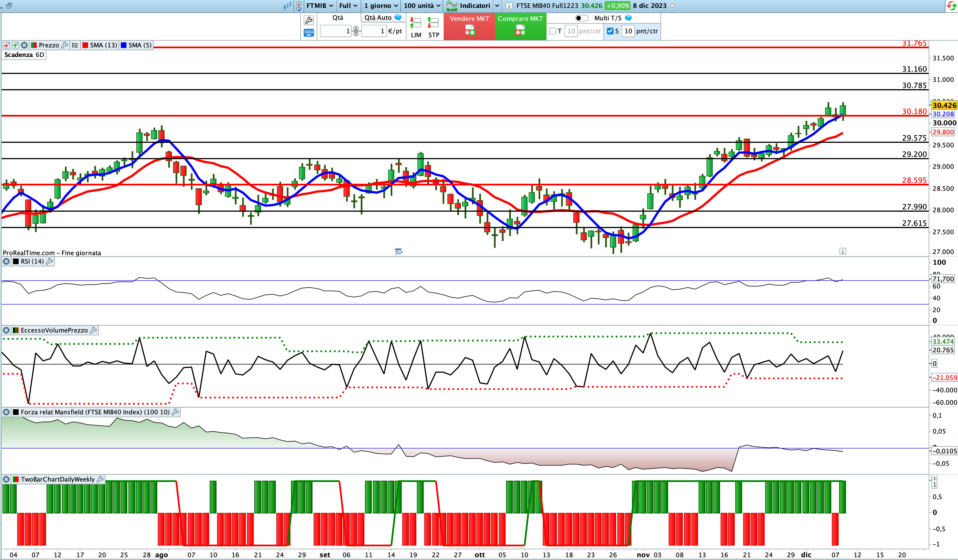Screen dimensions: 958x560
Task: Select the Qtà tab
Action: (x=338, y=17)
